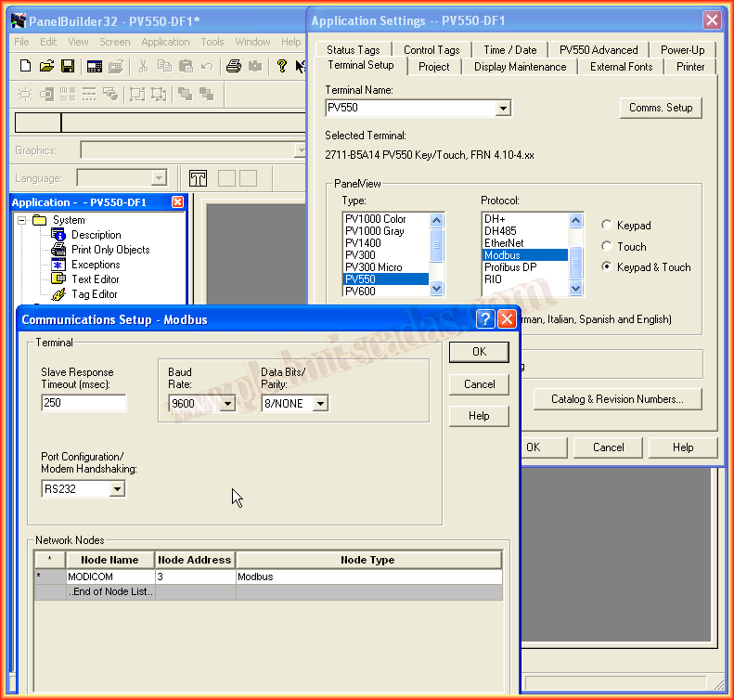Select the Keypad & Touch radio option
This screenshot has width=734, height=700.
[607, 267]
